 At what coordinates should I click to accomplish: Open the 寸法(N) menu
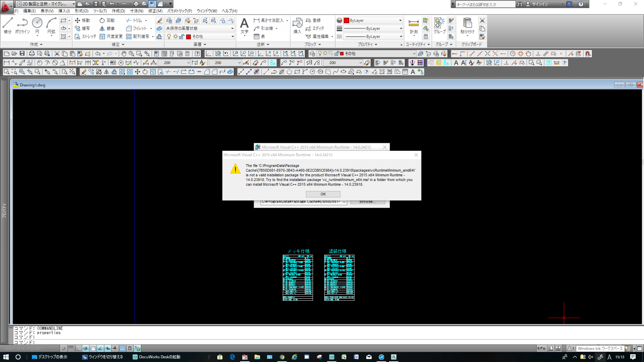[x=136, y=11]
